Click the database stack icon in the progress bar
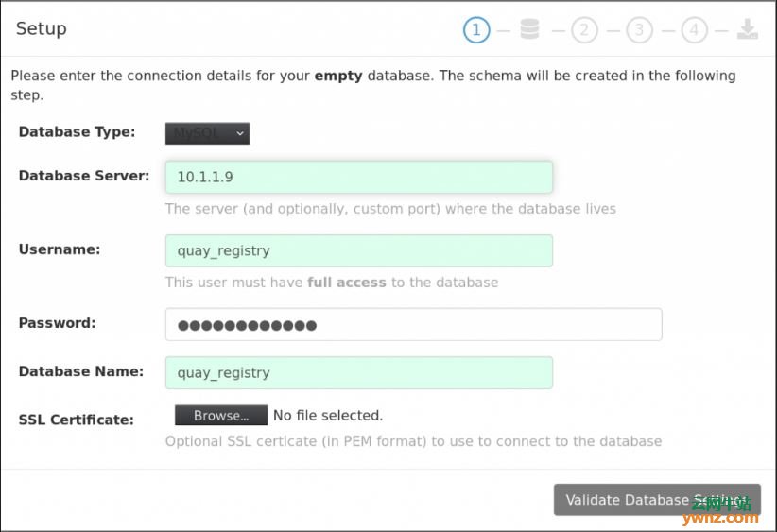The width and height of the screenshot is (777, 532). click(529, 30)
